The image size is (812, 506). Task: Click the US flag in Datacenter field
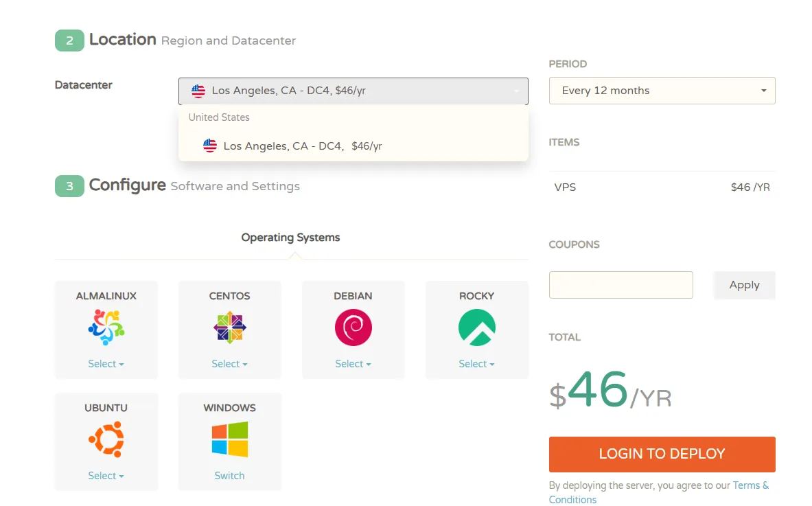tap(198, 91)
